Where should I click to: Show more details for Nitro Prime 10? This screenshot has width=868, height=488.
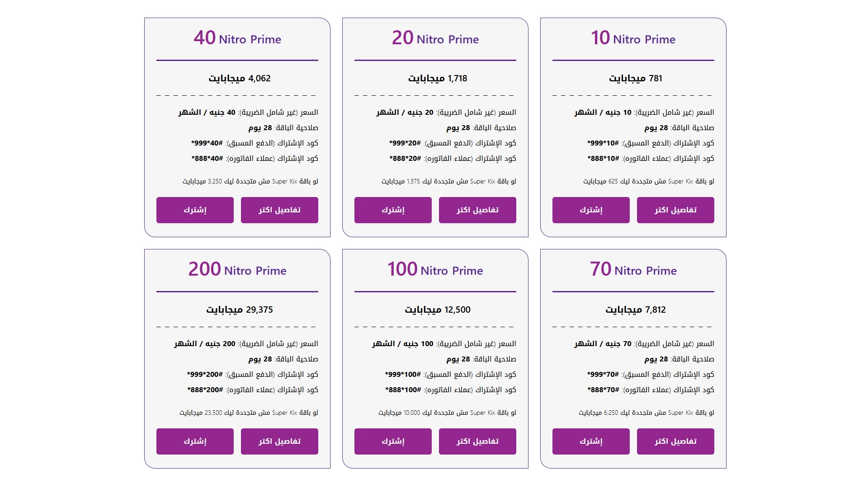click(675, 210)
